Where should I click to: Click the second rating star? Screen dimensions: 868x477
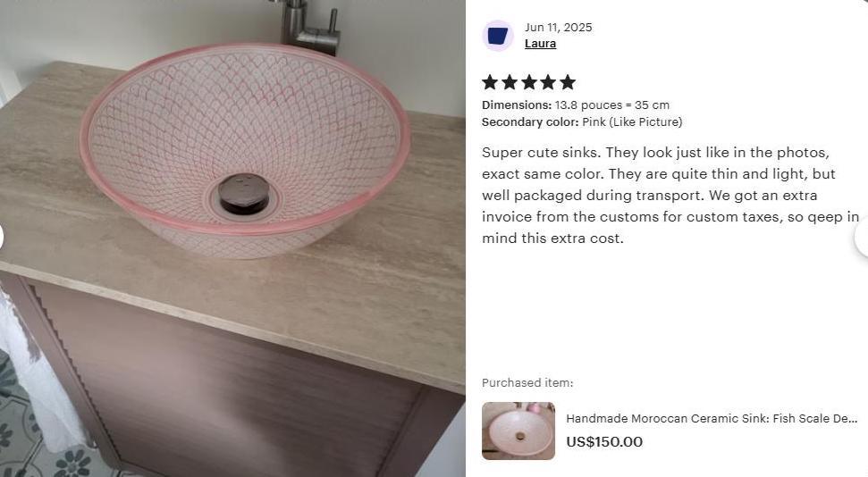[510, 82]
